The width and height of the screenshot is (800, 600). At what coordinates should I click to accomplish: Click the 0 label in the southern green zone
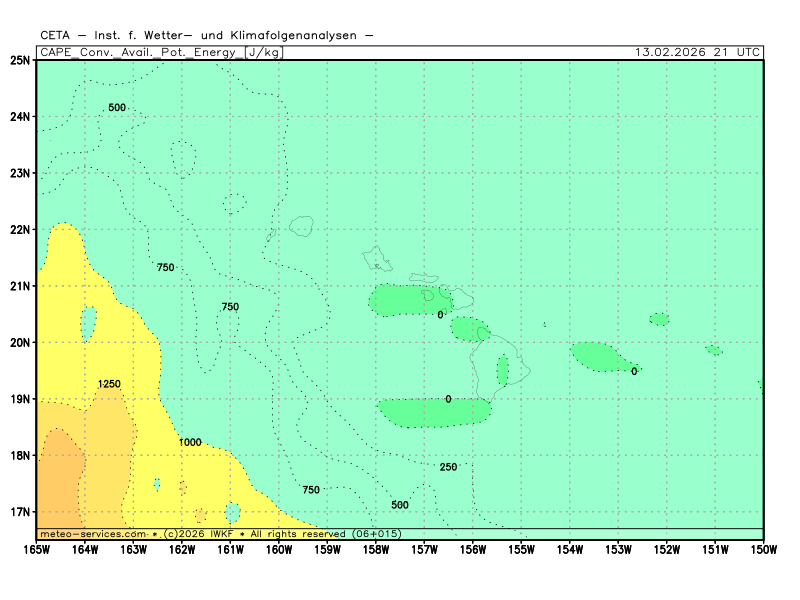pos(448,399)
